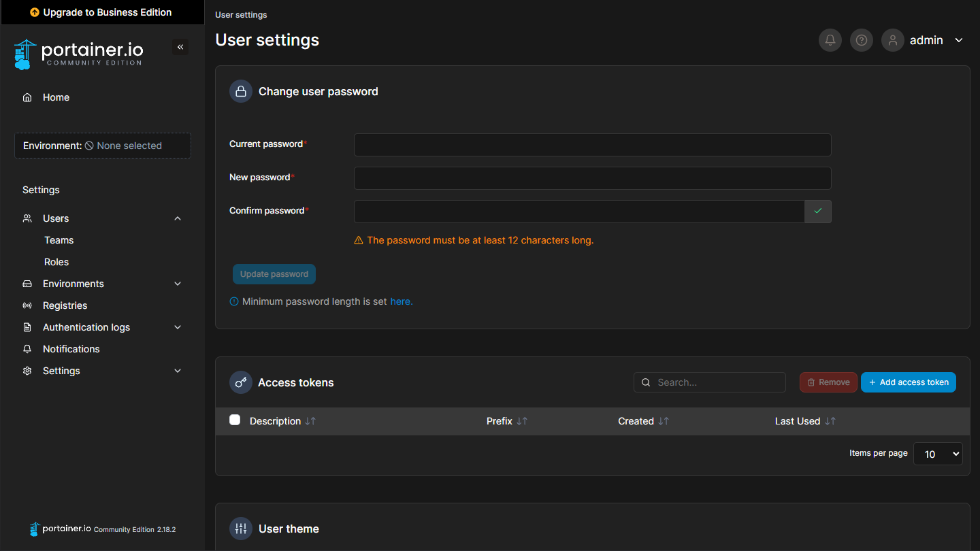The image size is (980, 551).
Task: Focus the Current password input field
Action: point(592,145)
